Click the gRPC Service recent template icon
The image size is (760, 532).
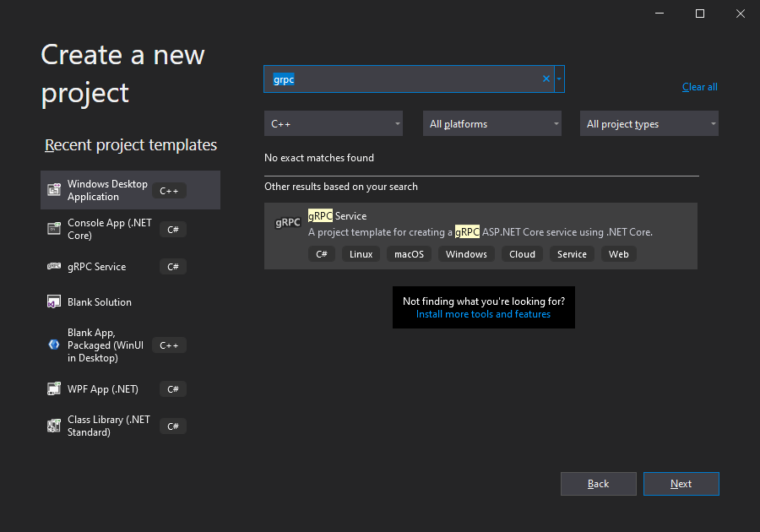tap(54, 266)
